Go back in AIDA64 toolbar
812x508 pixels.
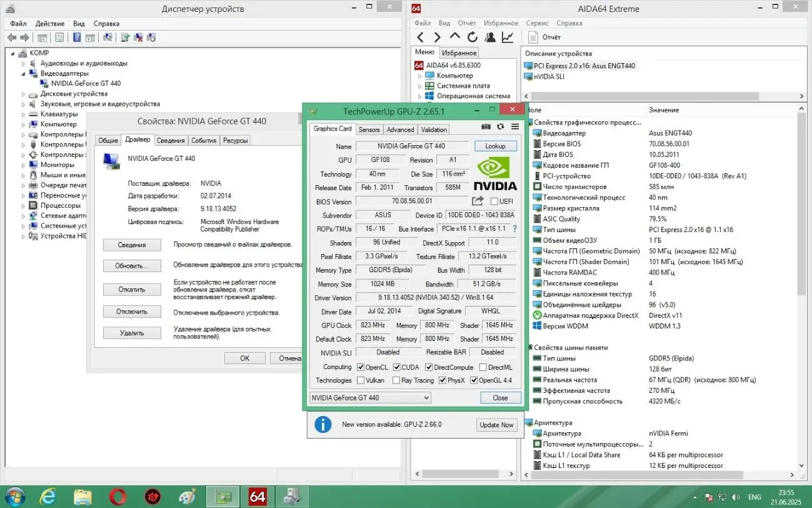point(420,37)
